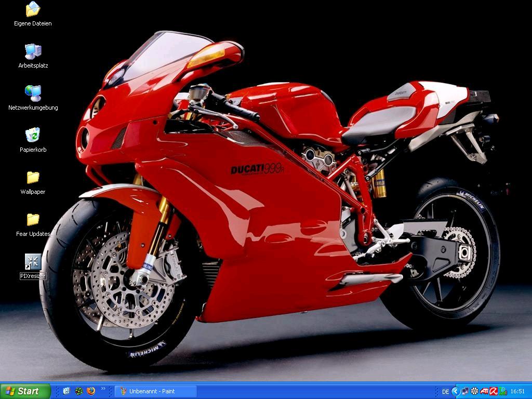Open the DE language bar selector
The image size is (532, 399).
[x=445, y=392]
